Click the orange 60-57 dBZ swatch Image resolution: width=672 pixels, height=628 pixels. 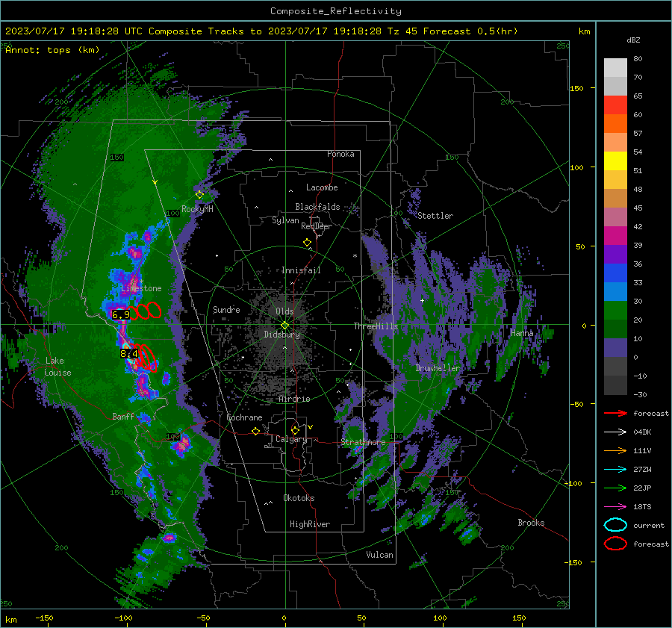tap(615, 124)
